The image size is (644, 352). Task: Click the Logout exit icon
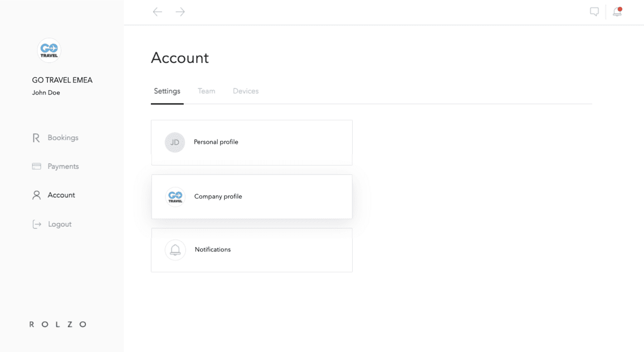coord(37,224)
